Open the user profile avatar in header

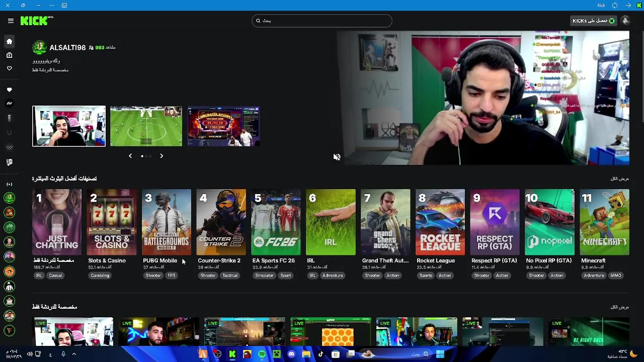coord(625,21)
